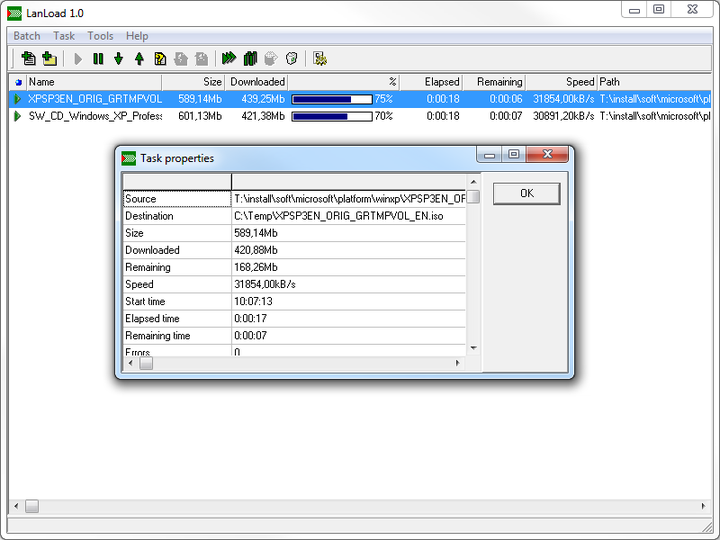This screenshot has height=540, width=720.
Task: Click the Remaining value 168,26Mb
Action: coord(256,267)
